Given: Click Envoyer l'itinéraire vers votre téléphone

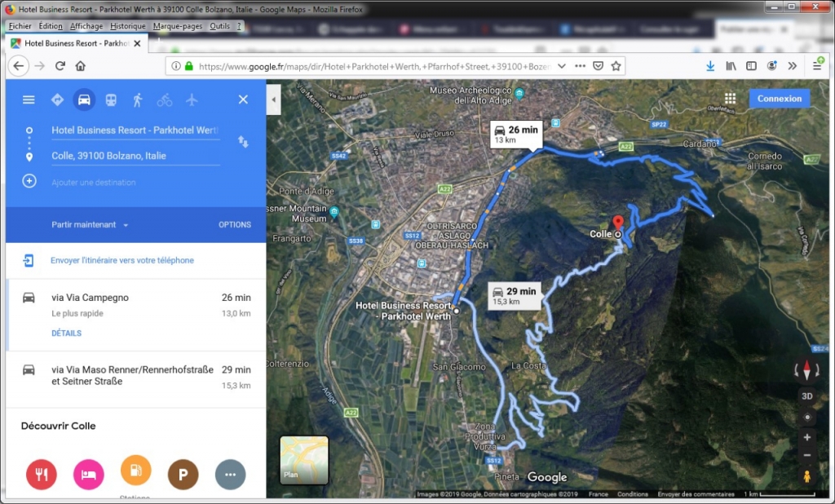Looking at the screenshot, I should [122, 260].
